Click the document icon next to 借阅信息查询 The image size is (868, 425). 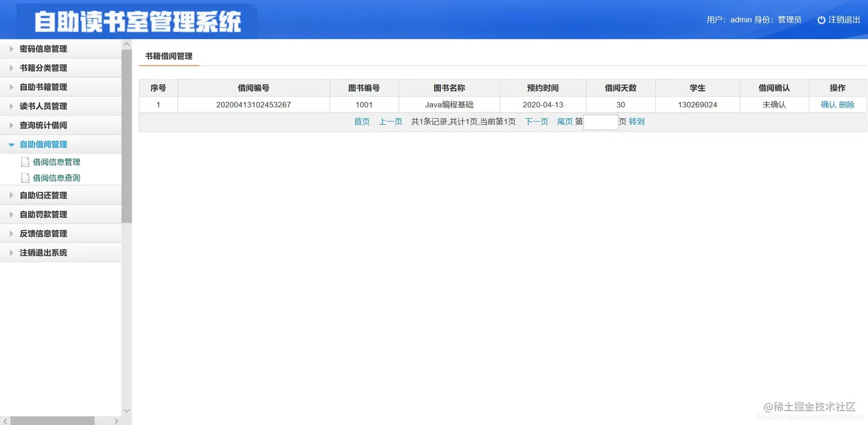tap(25, 177)
